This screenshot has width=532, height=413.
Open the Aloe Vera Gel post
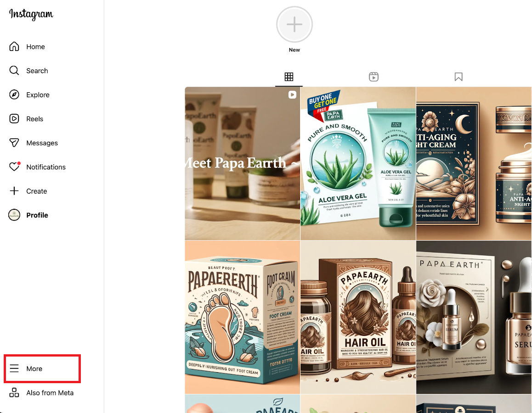[x=358, y=163]
